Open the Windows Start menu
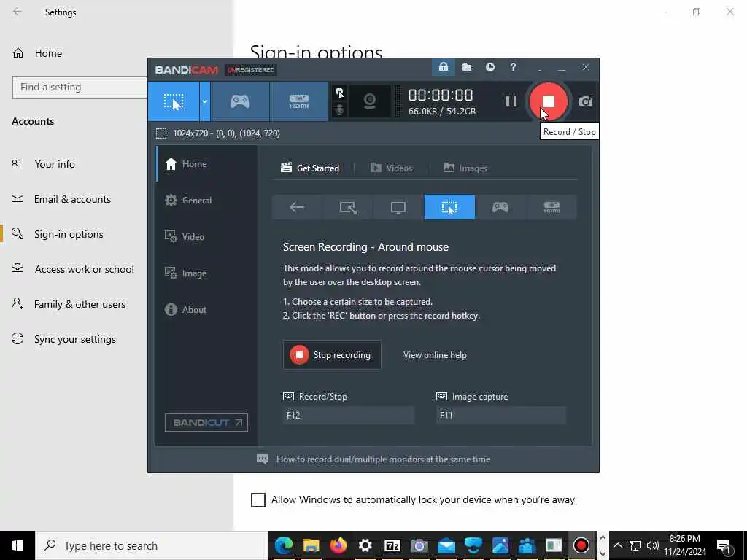This screenshot has height=560, width=747. tap(18, 545)
